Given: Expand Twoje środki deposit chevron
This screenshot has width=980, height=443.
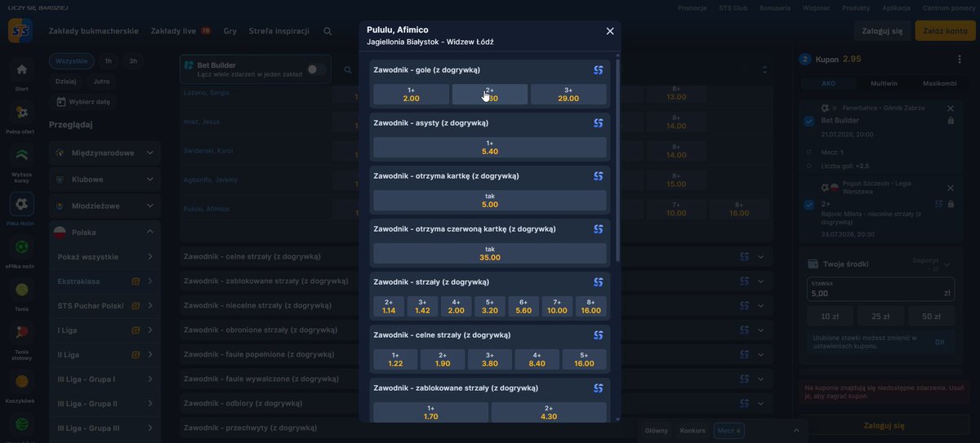Looking at the screenshot, I should [x=947, y=264].
